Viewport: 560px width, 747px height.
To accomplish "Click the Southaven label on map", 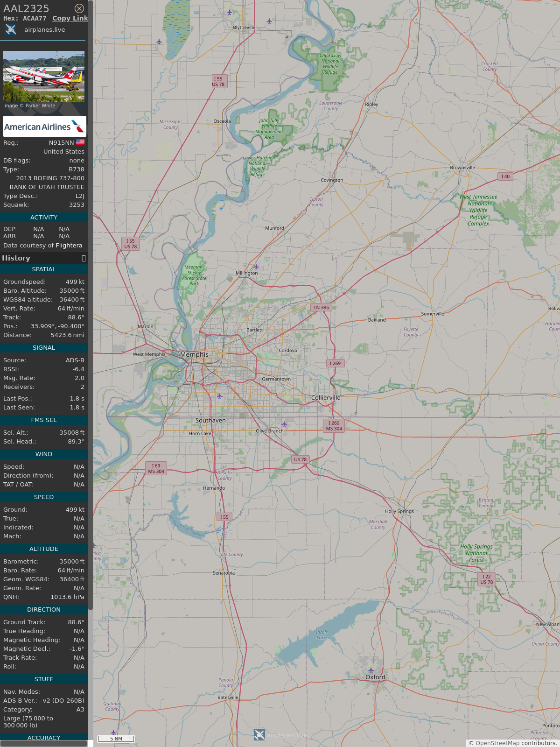I will (x=210, y=420).
